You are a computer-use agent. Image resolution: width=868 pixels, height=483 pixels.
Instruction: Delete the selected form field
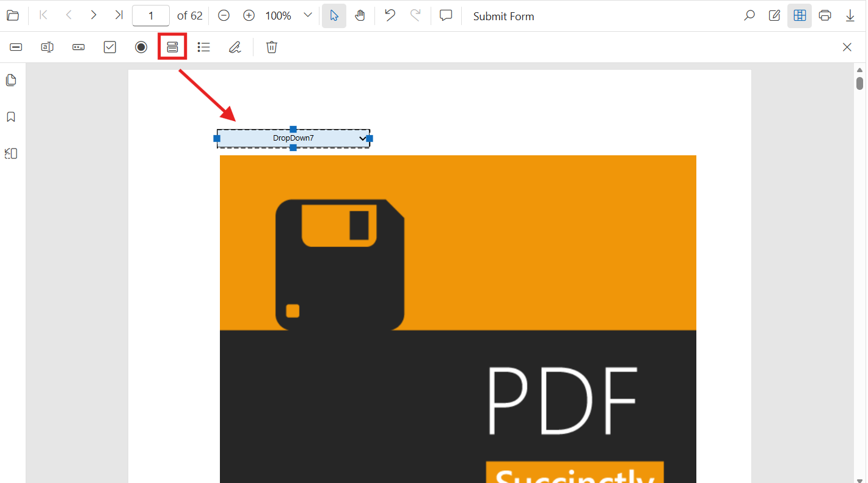(272, 47)
